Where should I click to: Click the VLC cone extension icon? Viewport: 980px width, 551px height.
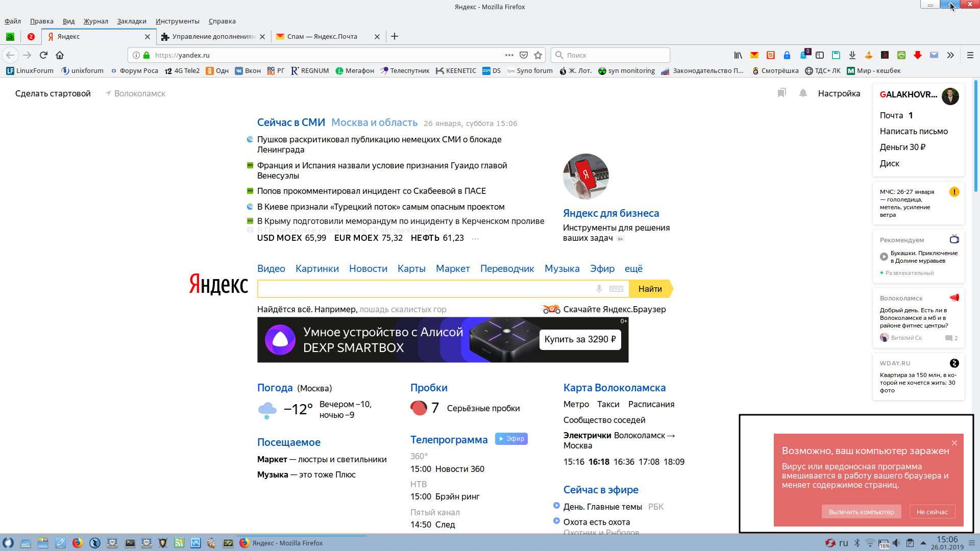coord(868,55)
